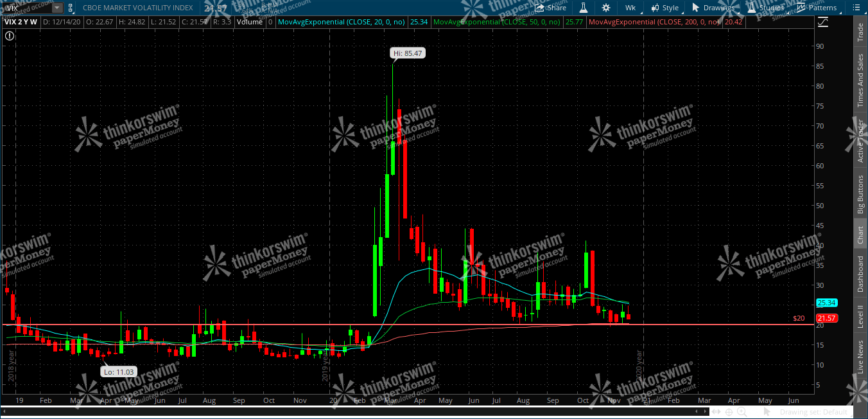Open the Trade side tab

860,32
